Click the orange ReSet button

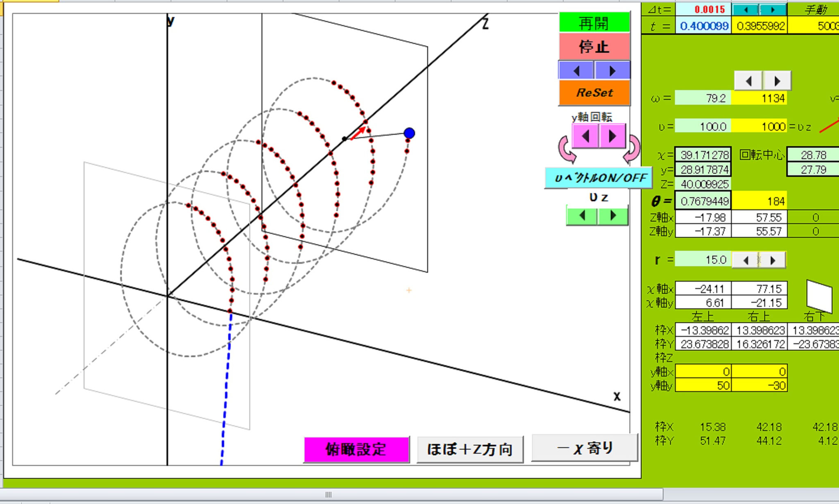[x=594, y=93]
